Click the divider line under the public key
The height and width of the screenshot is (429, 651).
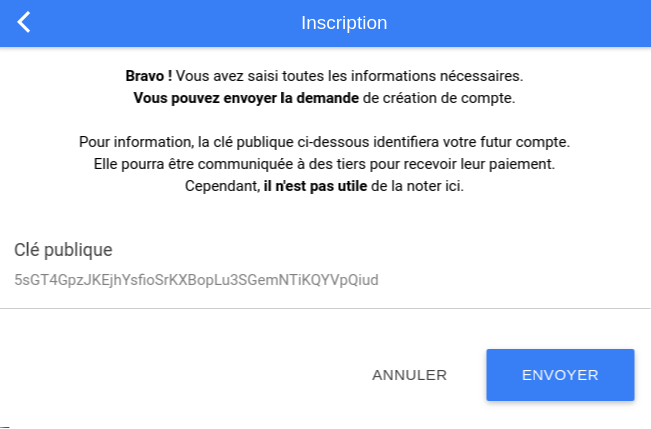(x=325, y=309)
